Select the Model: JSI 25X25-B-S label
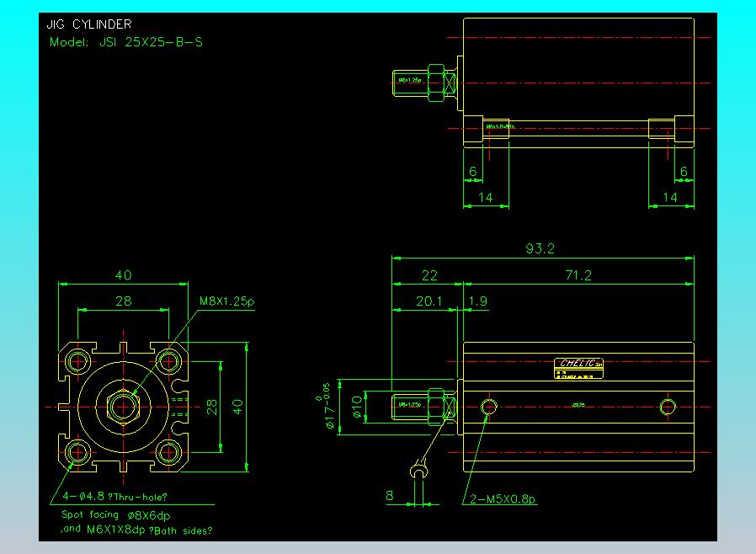The width and height of the screenshot is (756, 554). [x=125, y=41]
